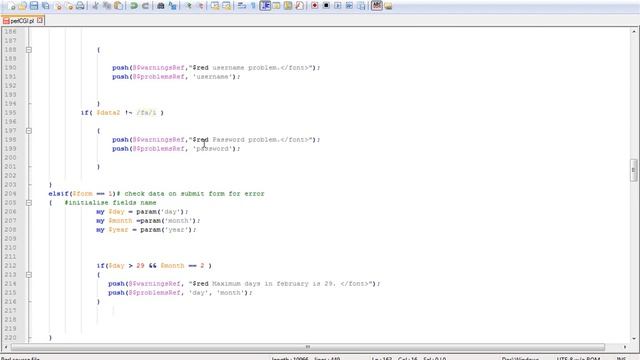The image size is (640, 360).
Task: Click line number 212 in the margin
Action: tap(10, 266)
